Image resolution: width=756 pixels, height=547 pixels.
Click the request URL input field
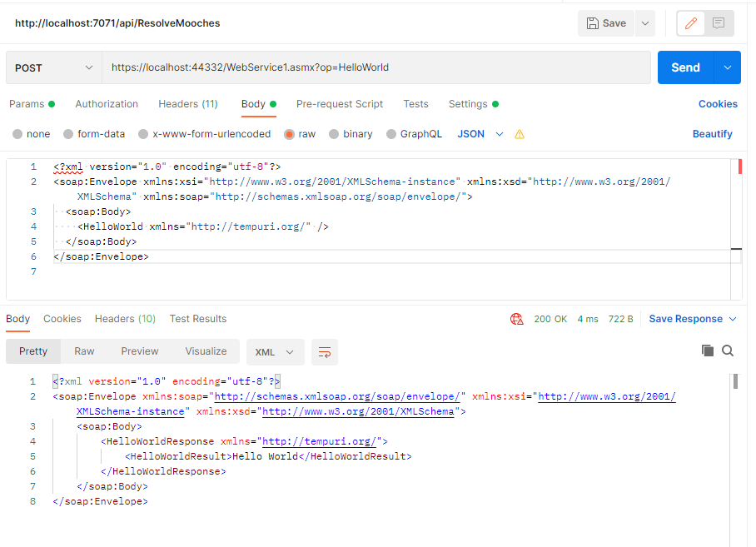click(376, 67)
